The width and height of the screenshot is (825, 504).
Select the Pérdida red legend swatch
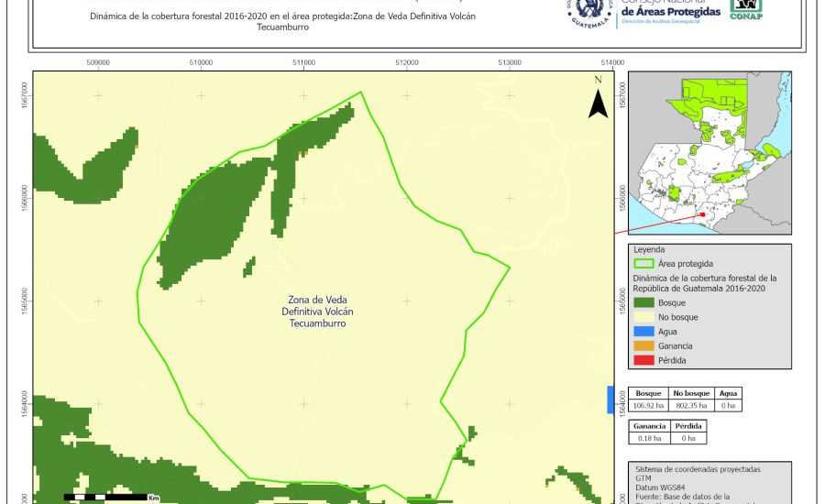point(645,359)
